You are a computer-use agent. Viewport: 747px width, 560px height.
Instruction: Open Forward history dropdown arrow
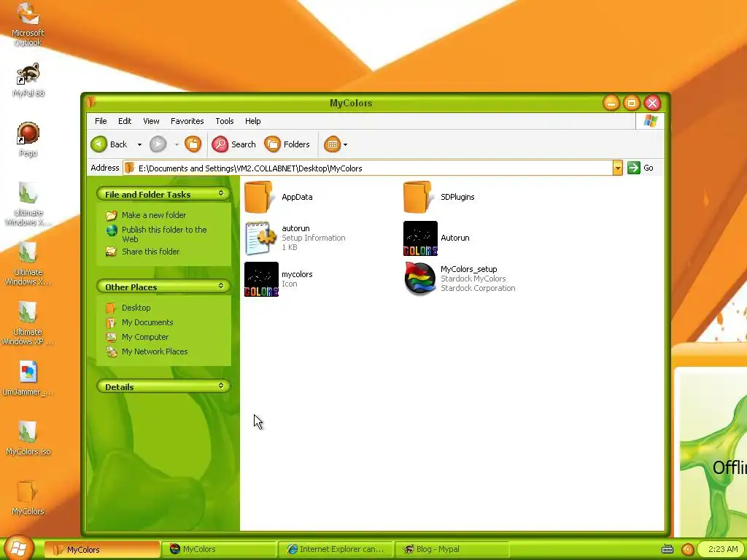click(177, 145)
